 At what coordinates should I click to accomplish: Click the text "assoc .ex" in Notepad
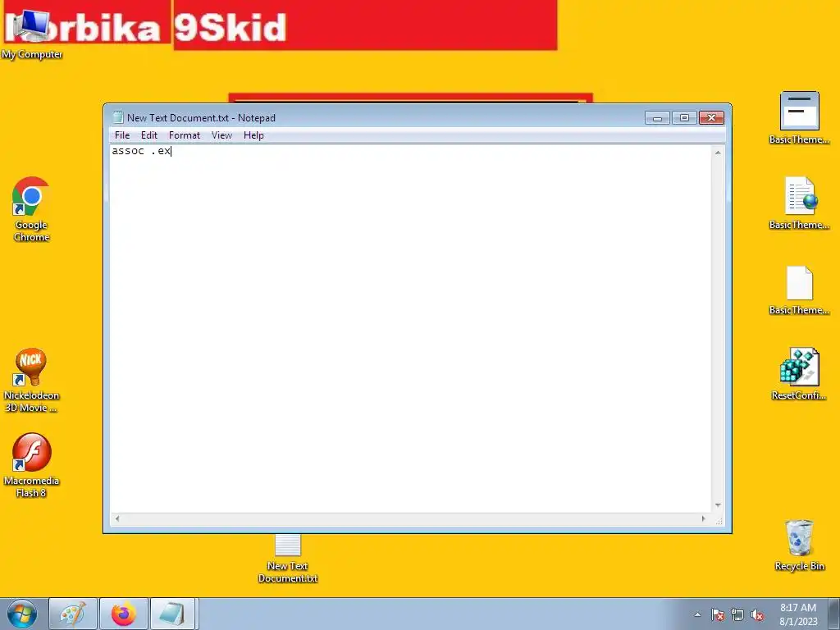[x=141, y=151]
